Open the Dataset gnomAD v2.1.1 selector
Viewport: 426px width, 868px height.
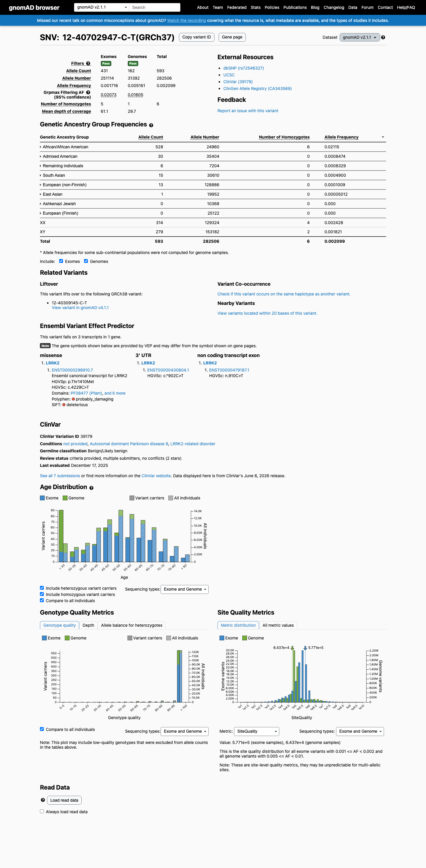click(x=359, y=37)
